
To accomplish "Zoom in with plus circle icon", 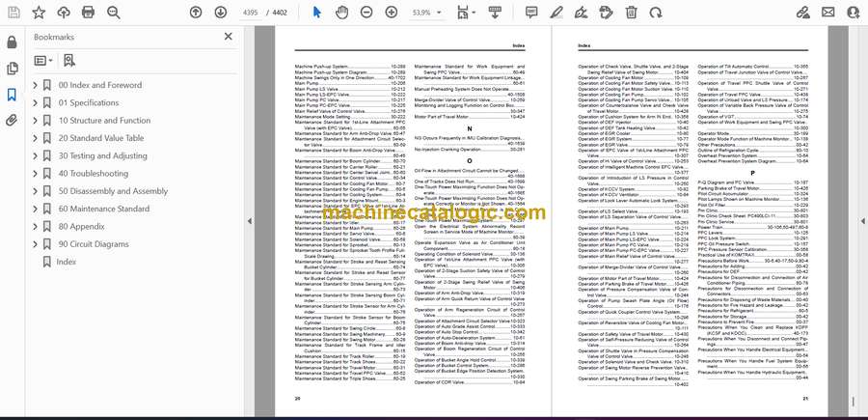I will pos(392,13).
